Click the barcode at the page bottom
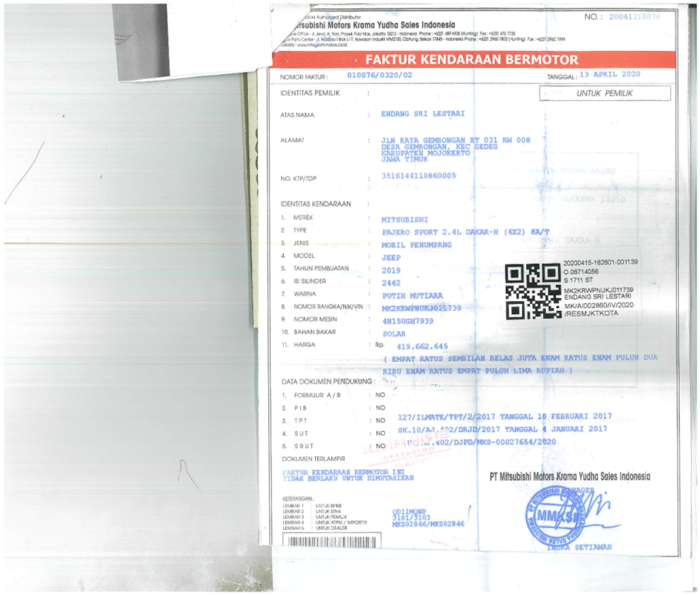The width and height of the screenshot is (700, 595). (x=332, y=541)
